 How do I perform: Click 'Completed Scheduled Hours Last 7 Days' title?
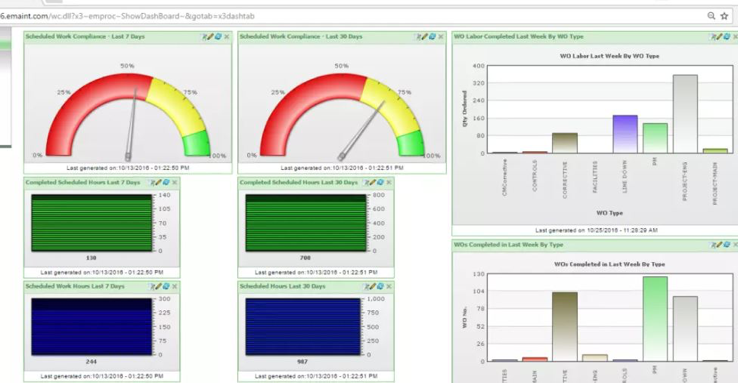[x=83, y=182]
